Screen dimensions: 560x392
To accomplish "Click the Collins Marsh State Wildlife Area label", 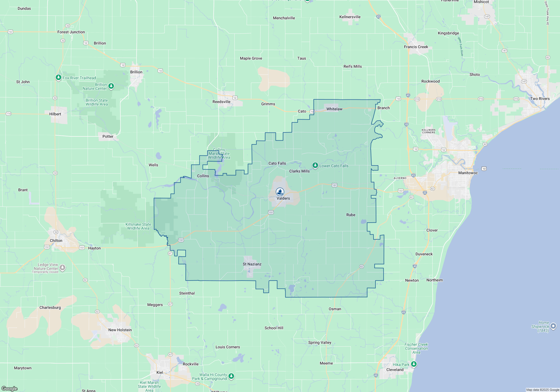I will 219,153.
